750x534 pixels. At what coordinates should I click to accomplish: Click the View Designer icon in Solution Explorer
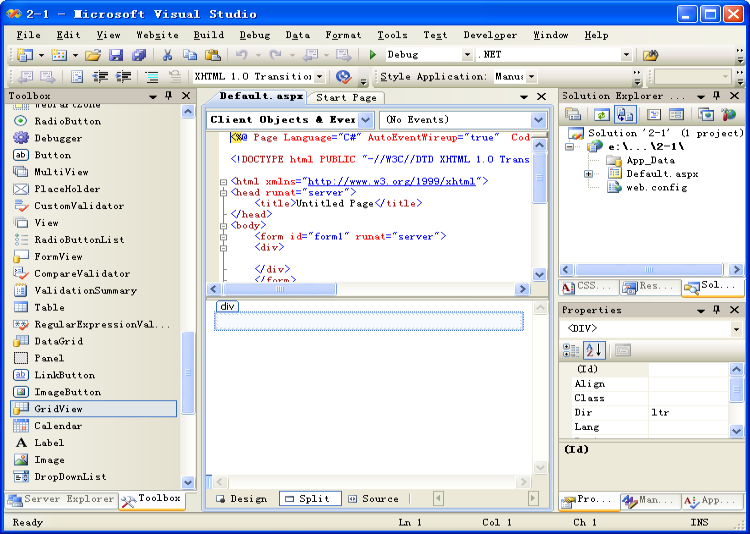click(x=676, y=114)
